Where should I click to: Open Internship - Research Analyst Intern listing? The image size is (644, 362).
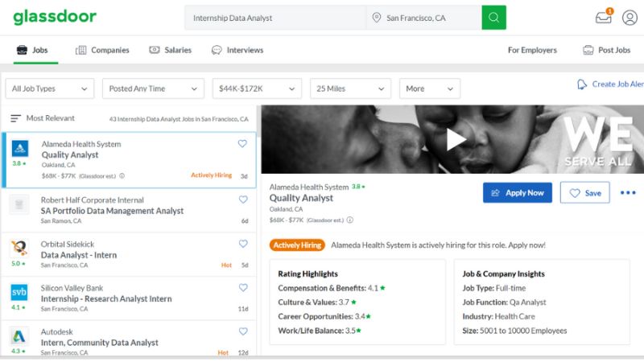pos(129,298)
